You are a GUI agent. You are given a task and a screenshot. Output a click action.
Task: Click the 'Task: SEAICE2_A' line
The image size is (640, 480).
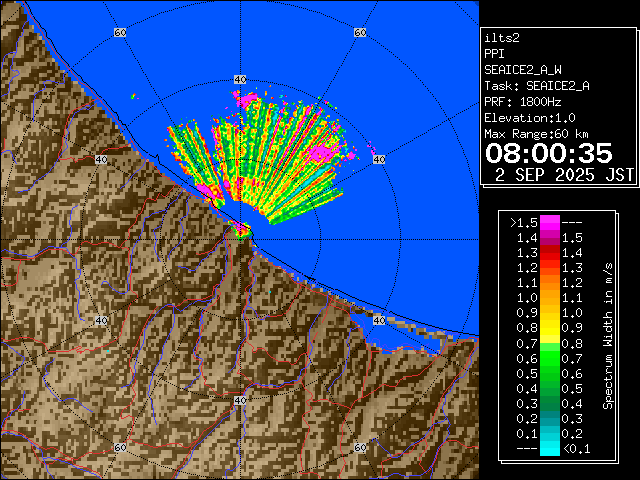(536, 86)
